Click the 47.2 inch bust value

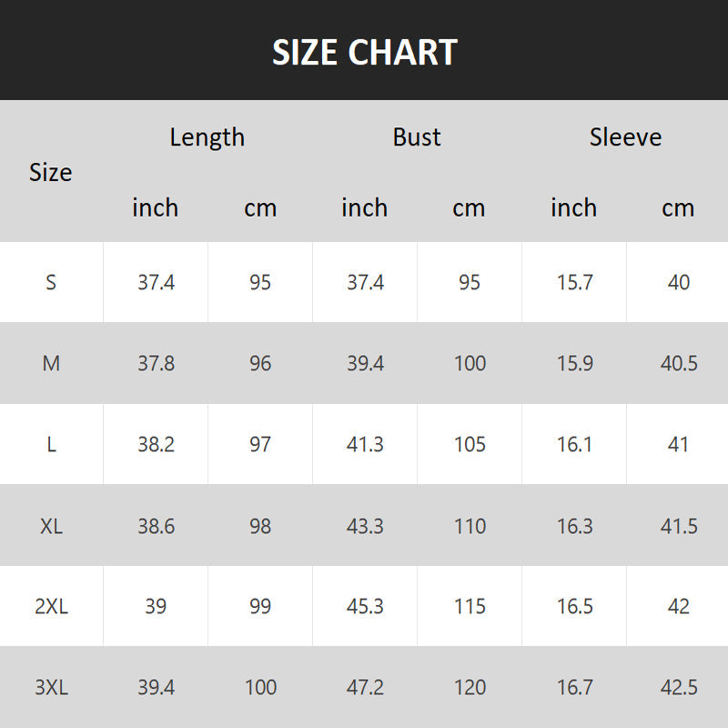tap(365, 688)
